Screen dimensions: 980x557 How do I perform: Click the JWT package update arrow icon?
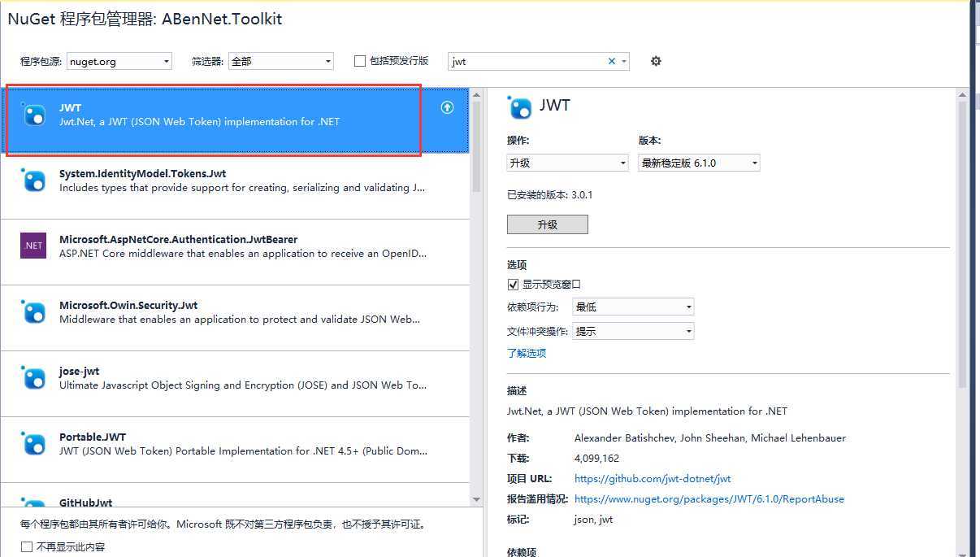(447, 107)
